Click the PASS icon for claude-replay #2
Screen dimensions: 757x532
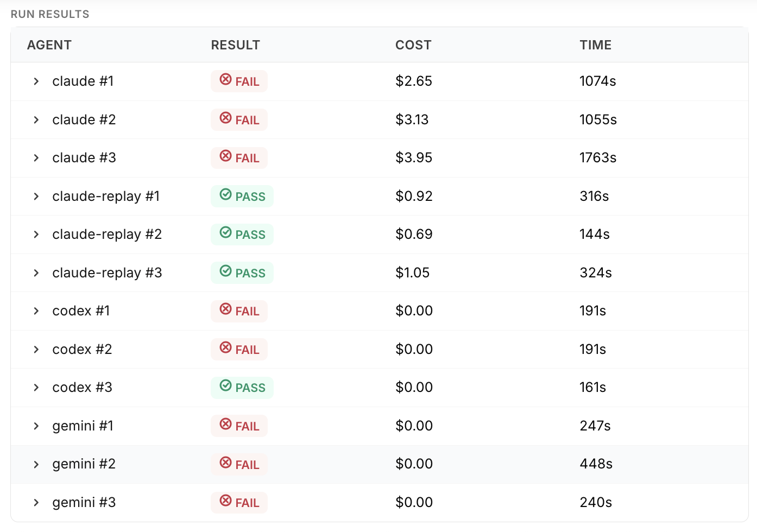(225, 233)
